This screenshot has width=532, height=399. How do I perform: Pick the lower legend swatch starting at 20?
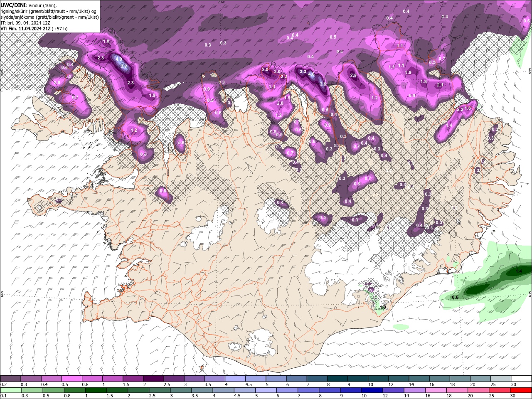tap(478, 390)
